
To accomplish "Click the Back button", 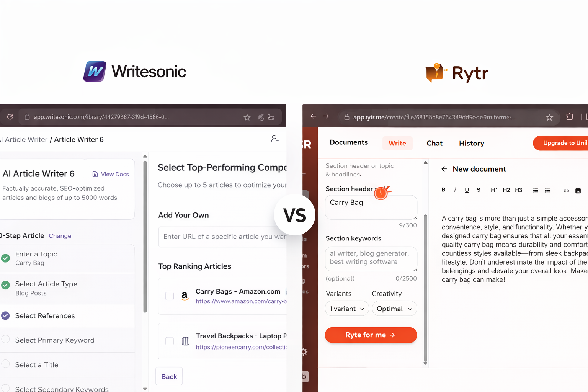I will pyautogui.click(x=169, y=376).
